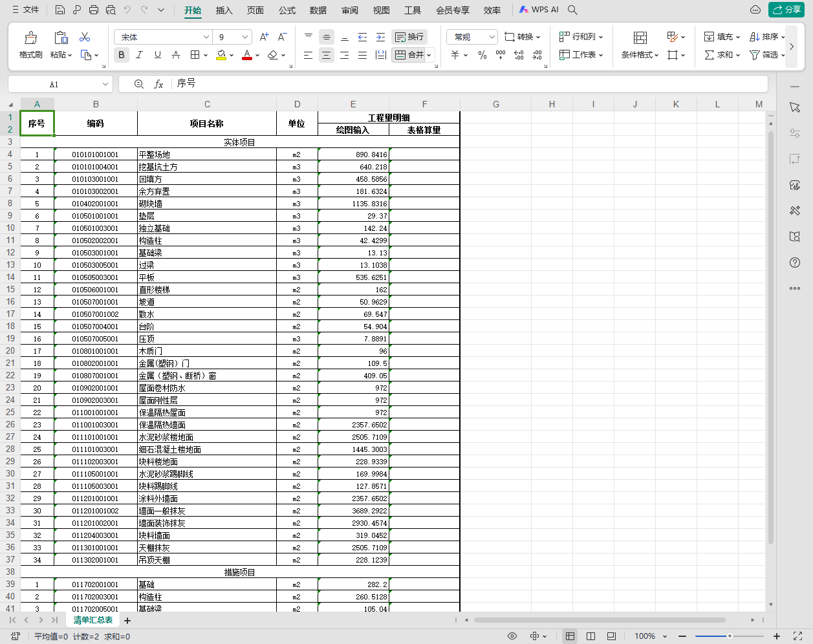Open Print Preview from quick access bar
Screen dimensions: 813x644
pyautogui.click(x=111, y=10)
